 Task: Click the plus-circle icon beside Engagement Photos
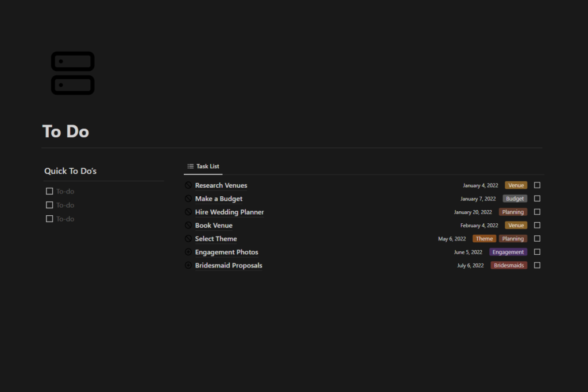click(x=188, y=252)
